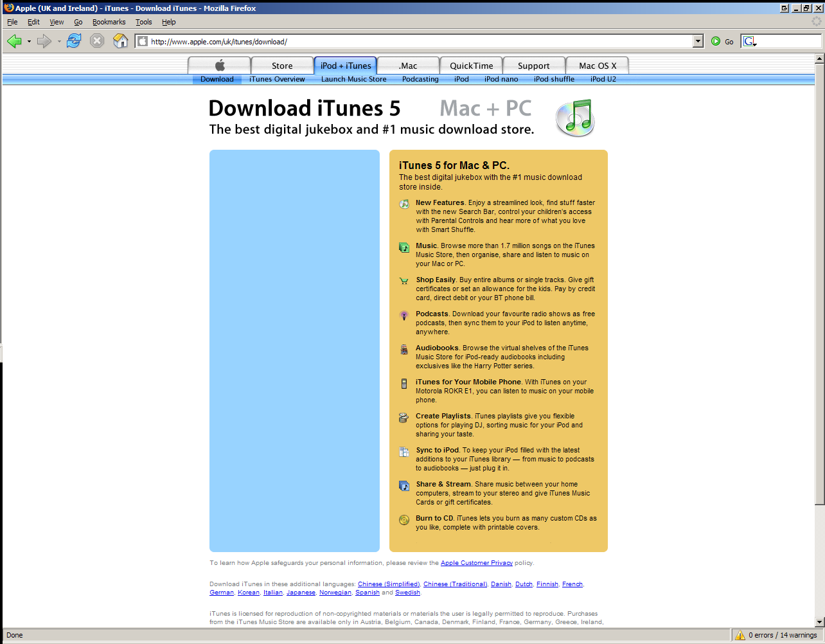Open the Tools menu
Image resolution: width=825 pixels, height=644 pixels.
143,22
